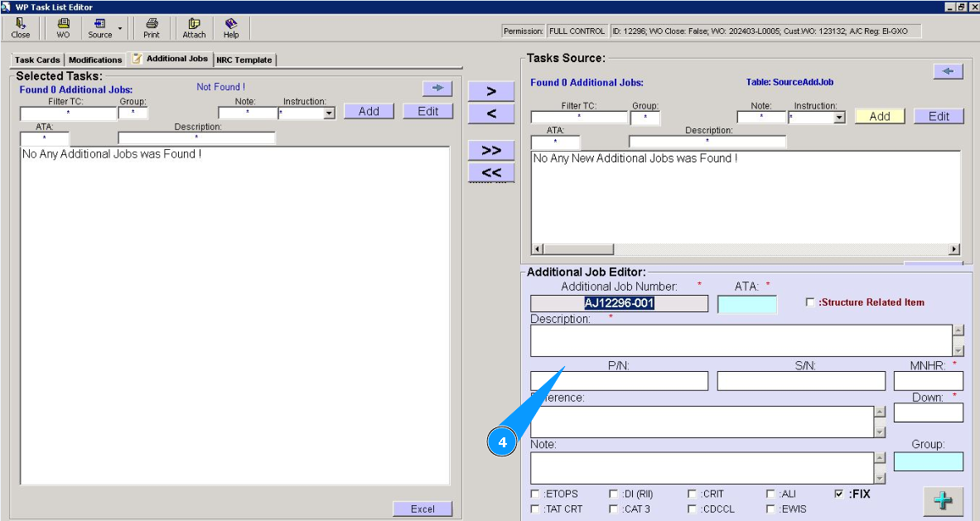
Task: Click the Tasks Source left arrow icon
Action: pyautogui.click(x=948, y=72)
